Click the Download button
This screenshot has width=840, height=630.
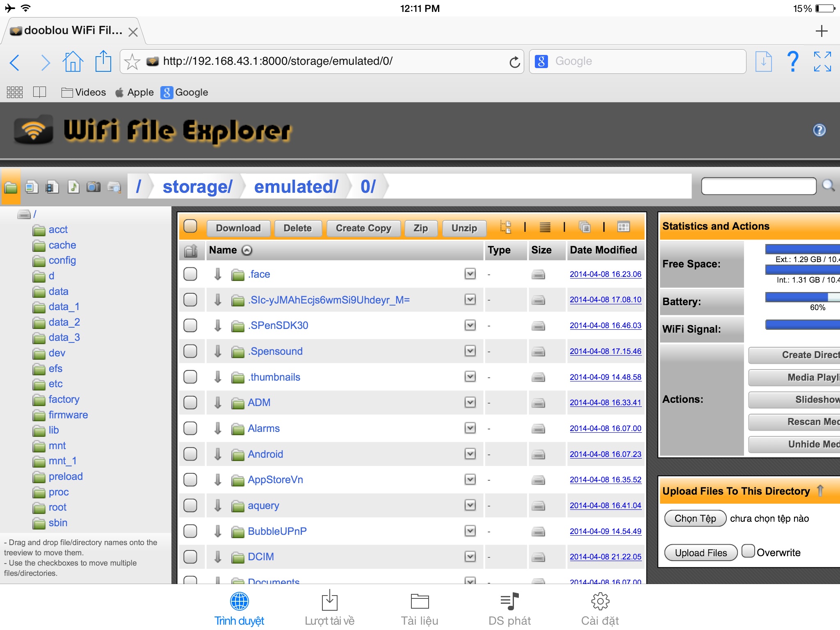click(x=238, y=228)
